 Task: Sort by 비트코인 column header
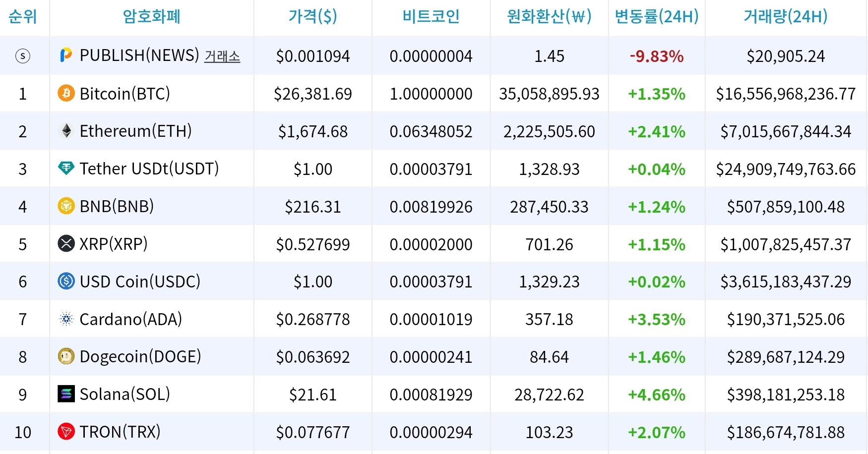431,16
